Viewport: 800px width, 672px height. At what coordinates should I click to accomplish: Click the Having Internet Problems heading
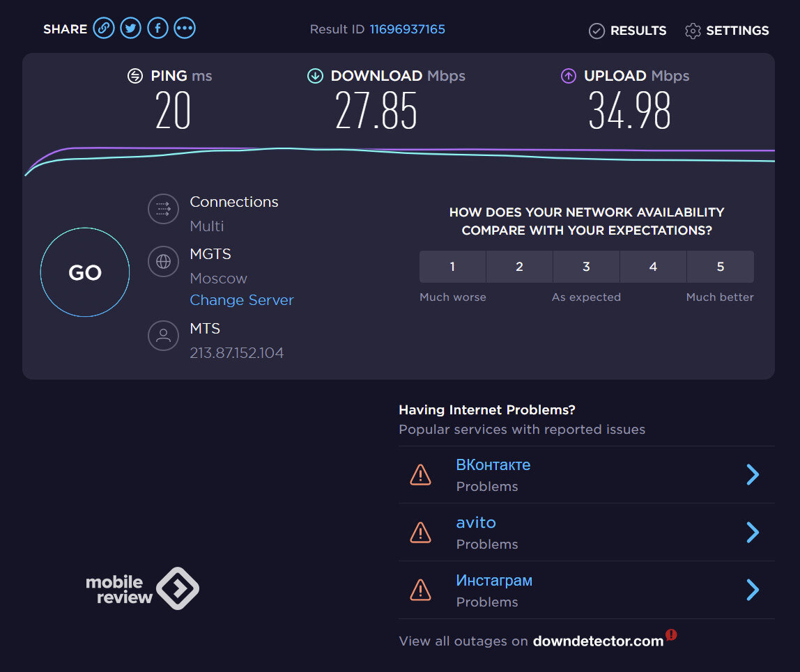(486, 410)
